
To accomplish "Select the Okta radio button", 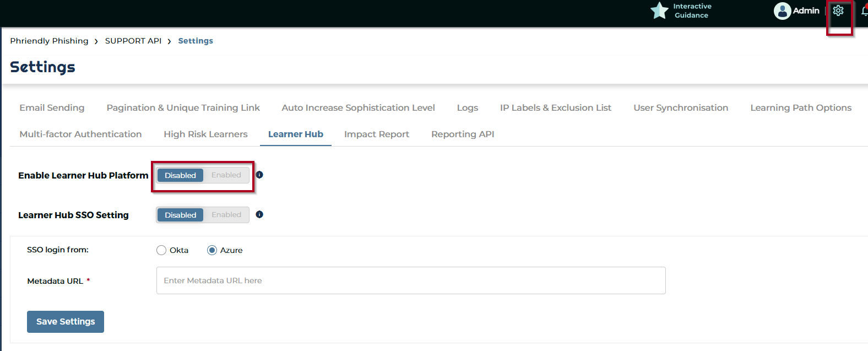I will (161, 250).
